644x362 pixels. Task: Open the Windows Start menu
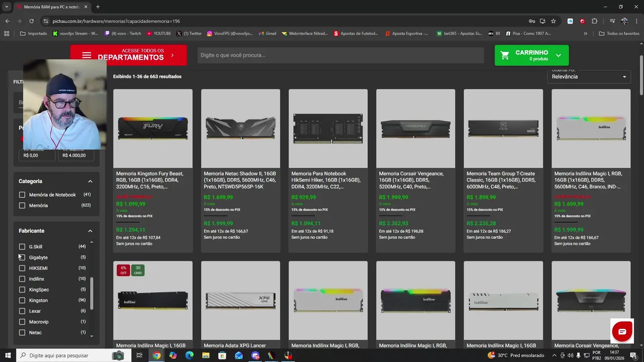click(8, 355)
